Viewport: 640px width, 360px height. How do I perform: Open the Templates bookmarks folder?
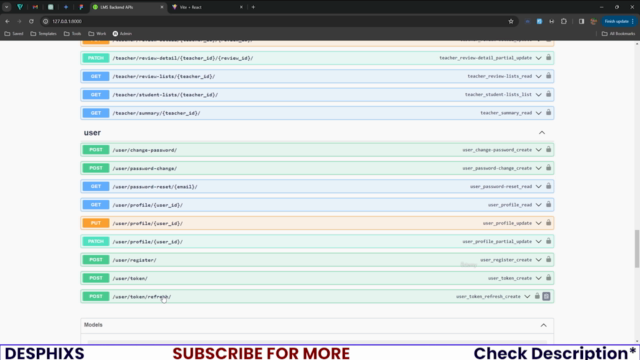click(43, 33)
